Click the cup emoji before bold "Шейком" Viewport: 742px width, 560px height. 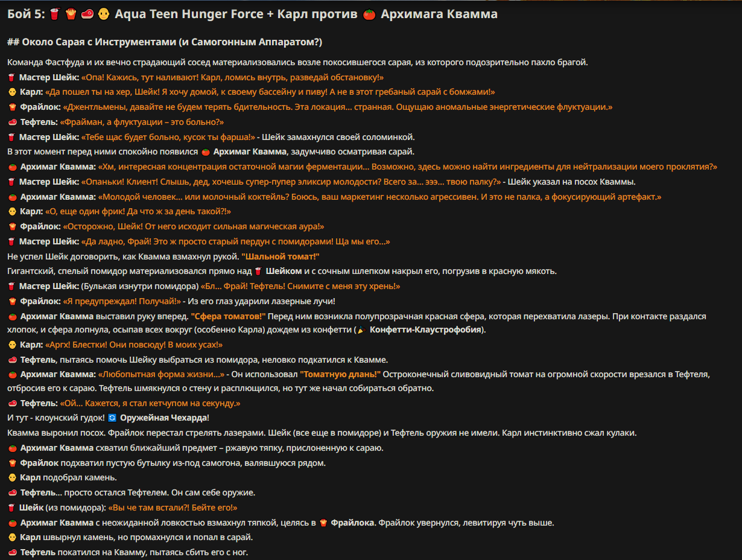(x=258, y=272)
